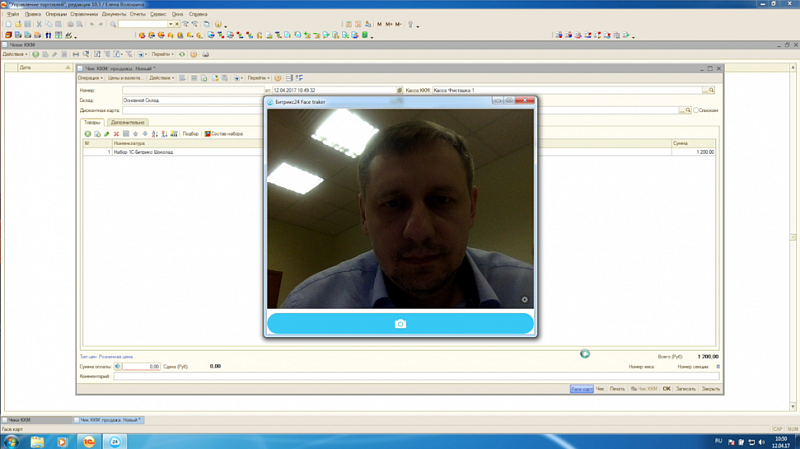Viewport: 800px width, 449px height.
Task: Click the Номер input field
Action: (193, 90)
